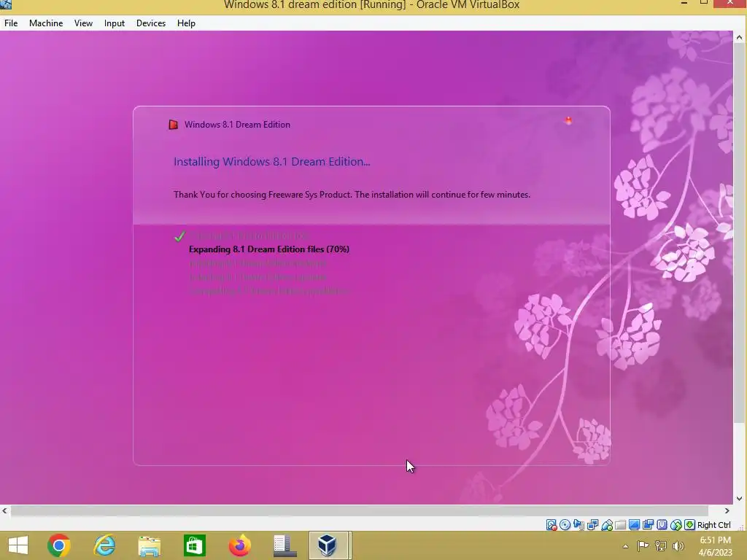747x560 pixels.
Task: Open the volume speaker tray icon
Action: pos(678,546)
